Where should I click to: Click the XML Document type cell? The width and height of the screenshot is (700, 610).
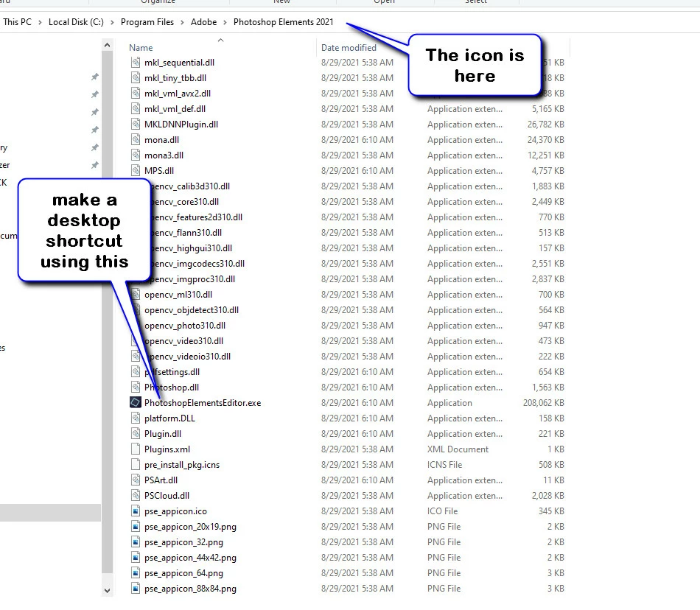click(x=458, y=449)
